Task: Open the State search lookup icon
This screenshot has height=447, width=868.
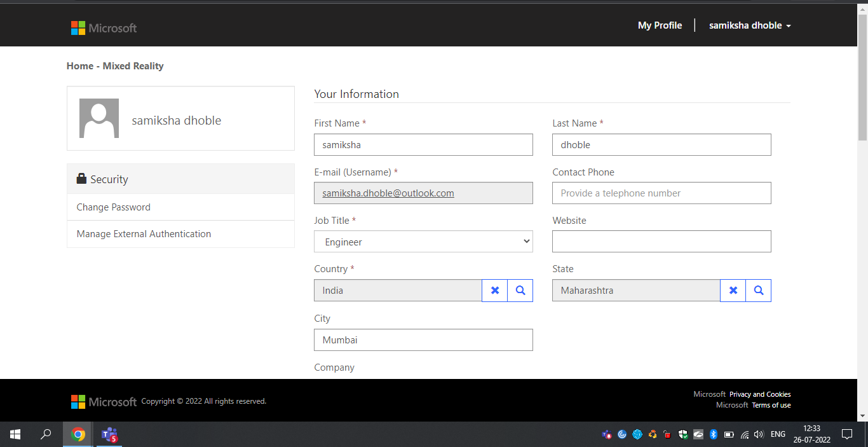Action: pyautogui.click(x=758, y=290)
